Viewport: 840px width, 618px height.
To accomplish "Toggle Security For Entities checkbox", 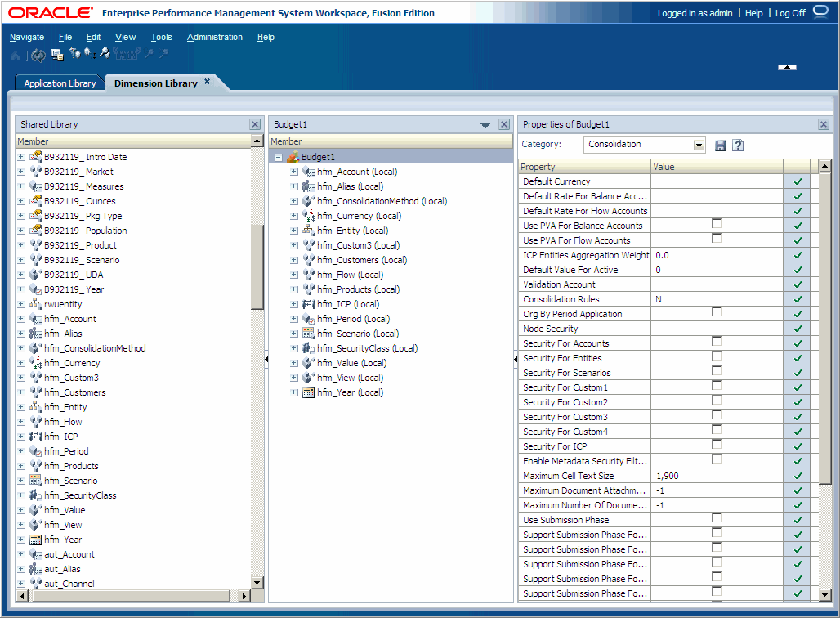I will pos(717,356).
